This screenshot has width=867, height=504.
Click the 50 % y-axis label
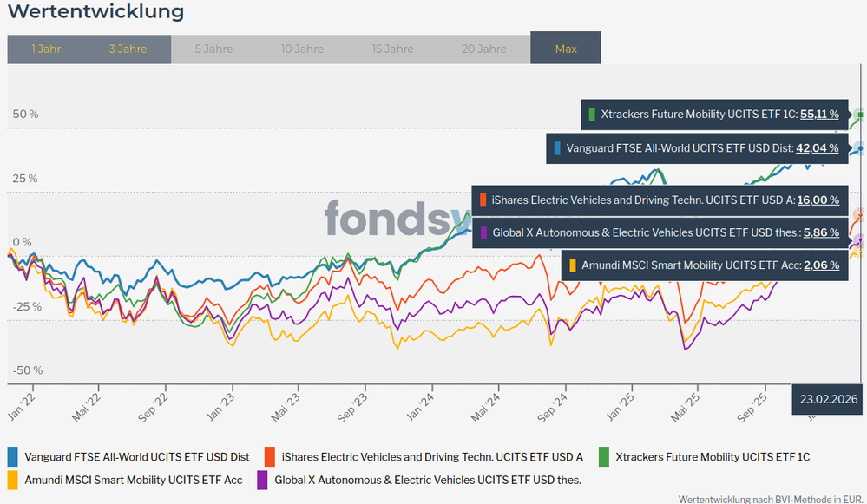tap(25, 115)
